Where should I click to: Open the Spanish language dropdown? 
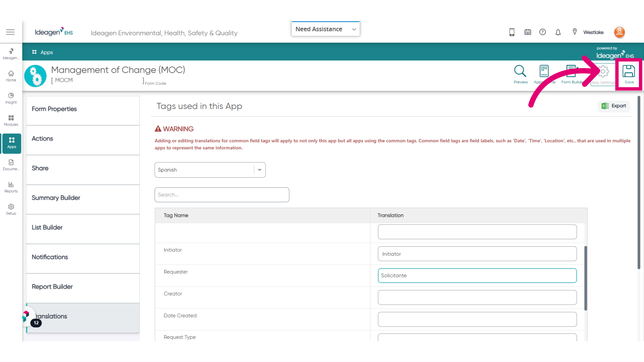click(x=210, y=170)
